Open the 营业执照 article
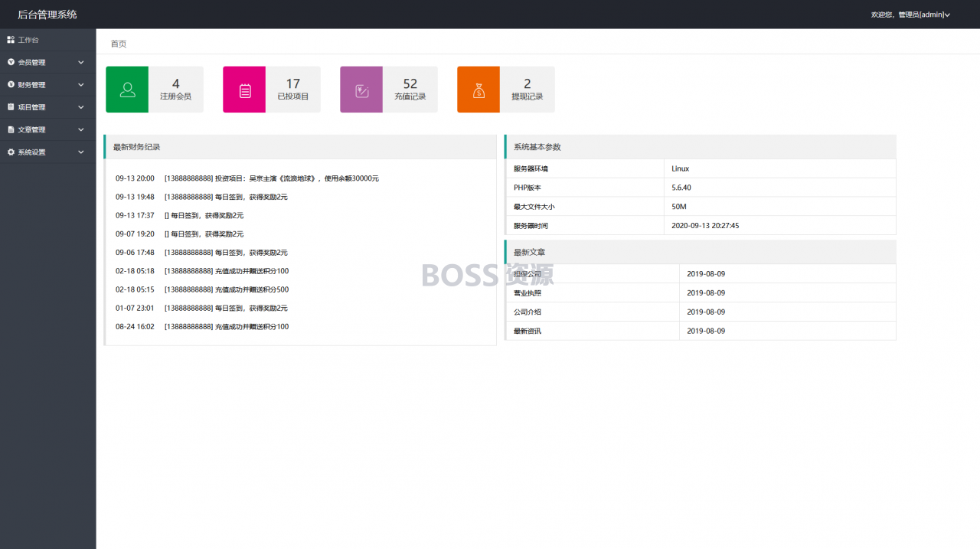This screenshot has height=549, width=980. coord(528,293)
